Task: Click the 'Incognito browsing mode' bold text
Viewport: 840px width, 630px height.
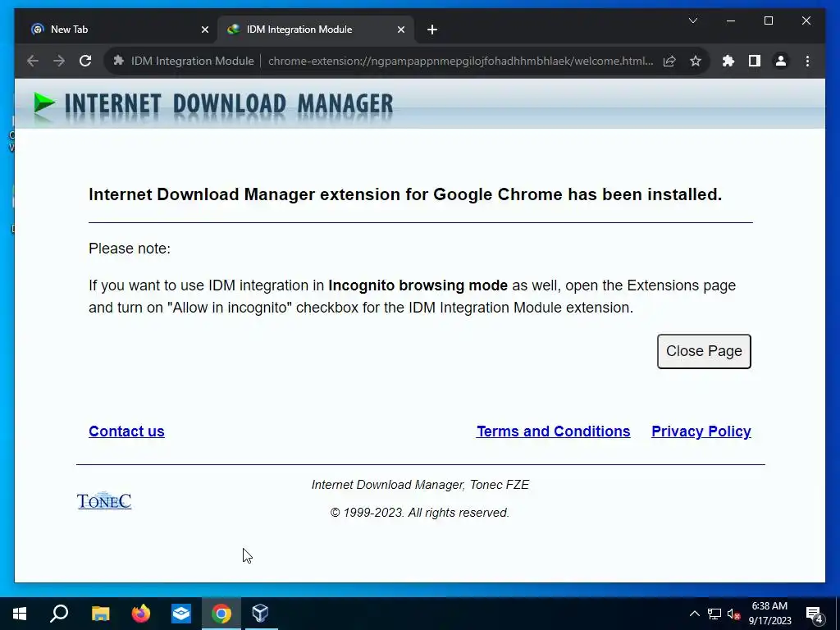Action: [x=418, y=285]
